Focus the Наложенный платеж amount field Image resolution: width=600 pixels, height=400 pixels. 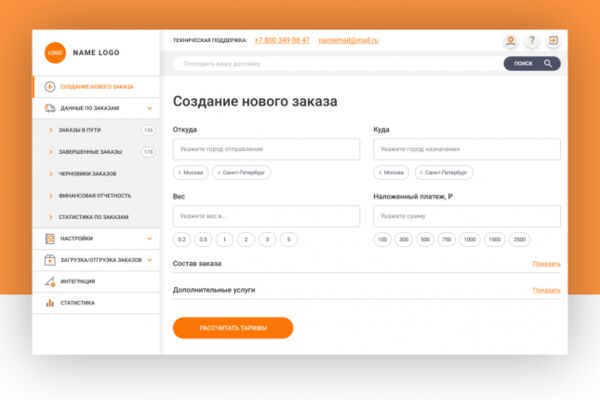(x=467, y=216)
